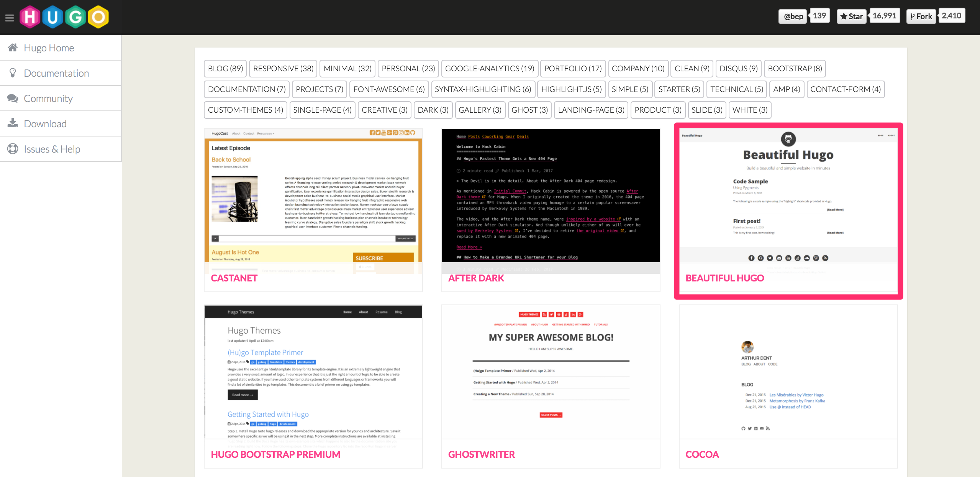Choose SYNTAX-HIGHLIGHTING (6) tag
The image size is (980, 477).
[x=483, y=89]
